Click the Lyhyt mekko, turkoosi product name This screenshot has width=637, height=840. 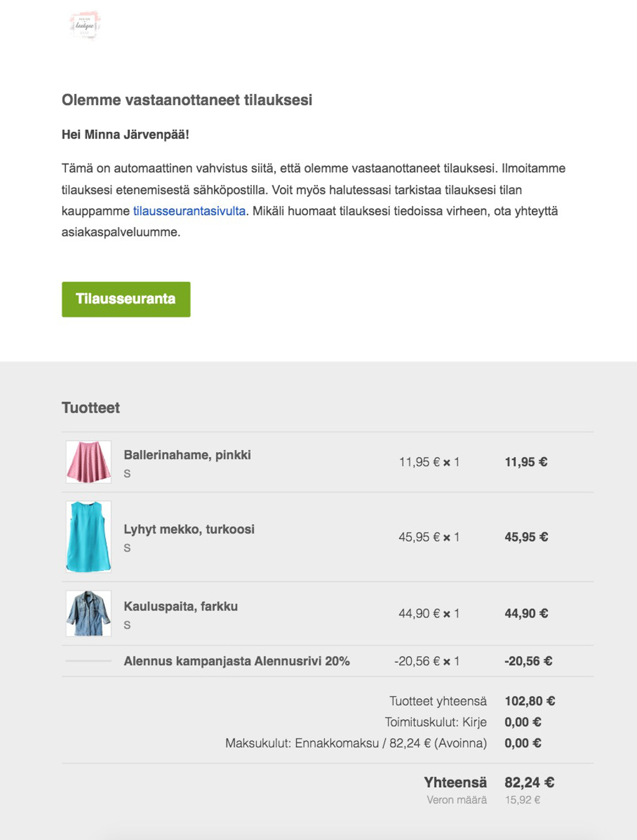[x=189, y=529]
